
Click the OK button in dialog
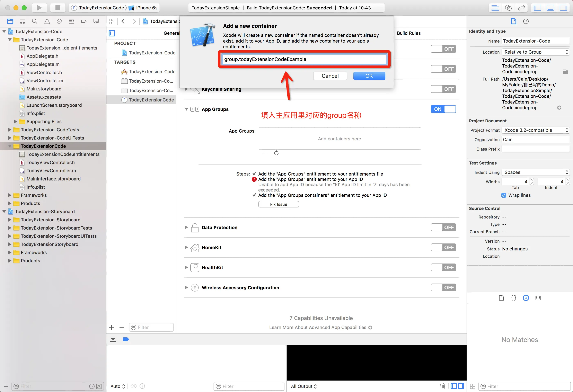coord(369,76)
